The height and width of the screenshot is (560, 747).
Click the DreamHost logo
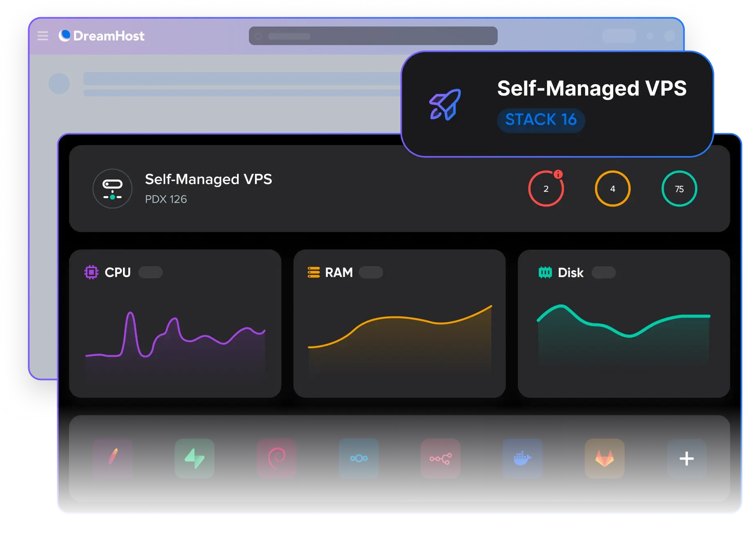pyautogui.click(x=102, y=36)
